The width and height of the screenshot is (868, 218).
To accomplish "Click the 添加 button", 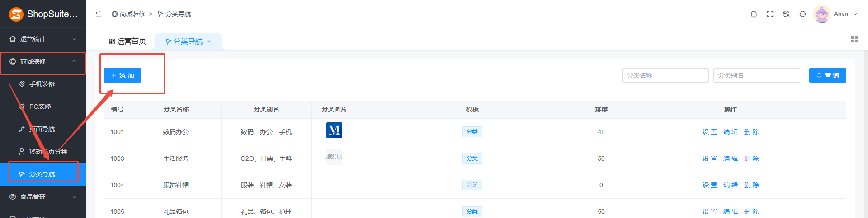I will [x=123, y=75].
